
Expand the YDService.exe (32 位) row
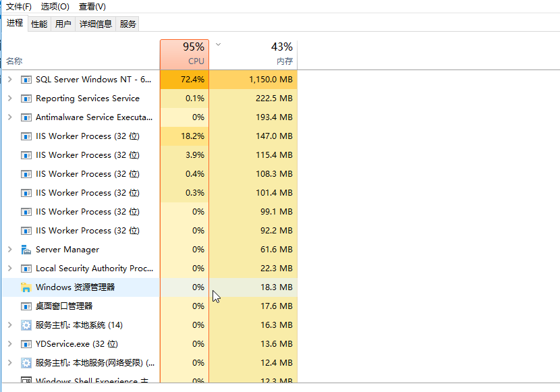pos(10,344)
